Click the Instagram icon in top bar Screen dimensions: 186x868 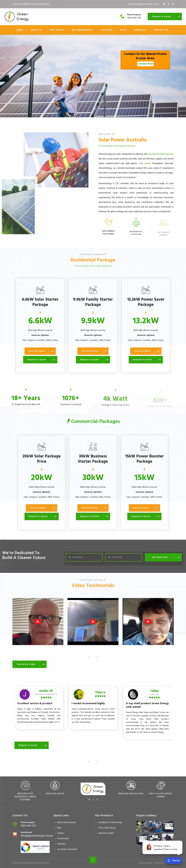tap(173, 4)
